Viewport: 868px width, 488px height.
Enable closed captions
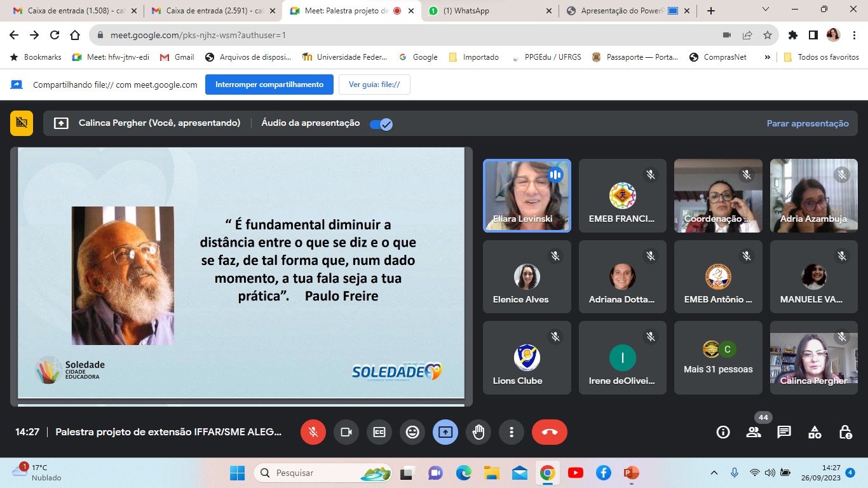pos(379,432)
